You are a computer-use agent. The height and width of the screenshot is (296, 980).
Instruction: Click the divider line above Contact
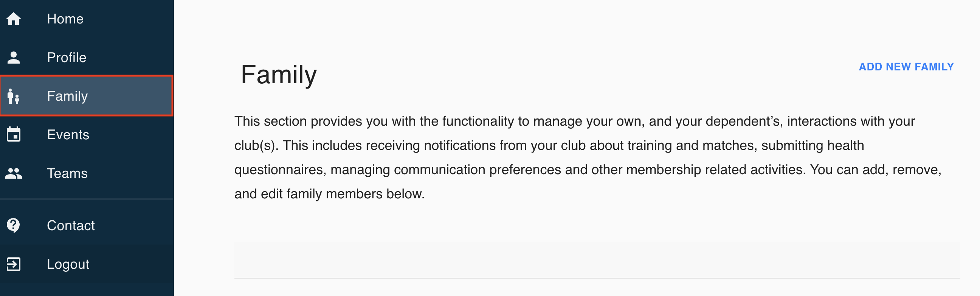(x=87, y=199)
